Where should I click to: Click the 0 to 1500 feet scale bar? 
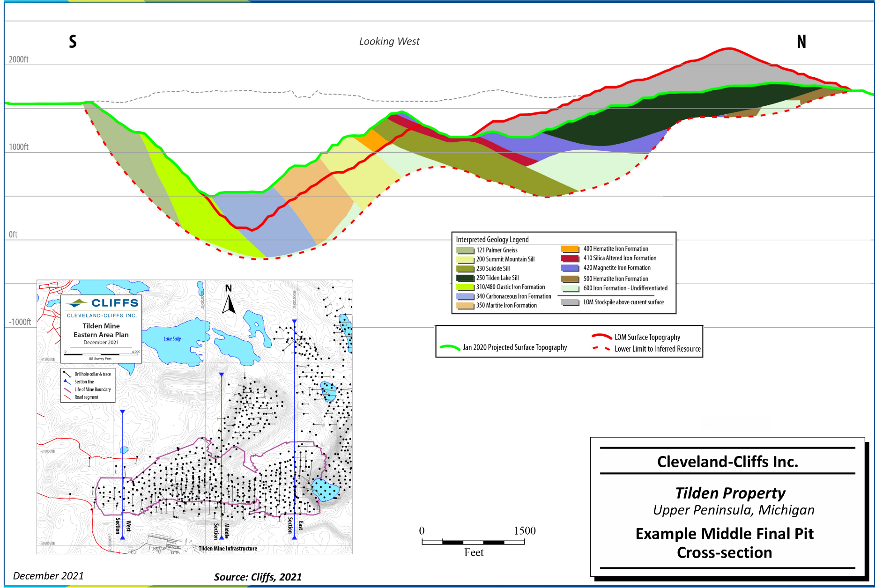tap(473, 542)
